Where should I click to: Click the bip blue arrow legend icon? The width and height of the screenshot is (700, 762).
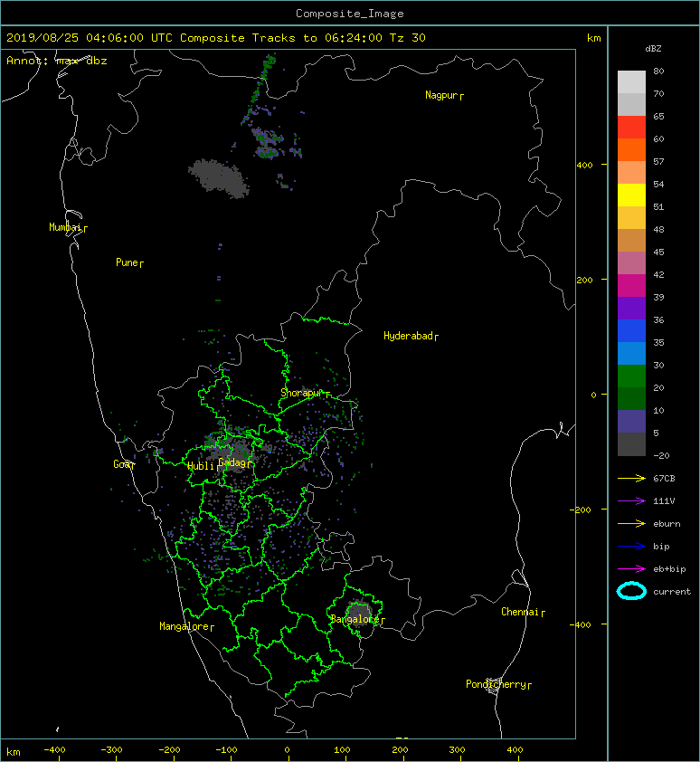pyautogui.click(x=631, y=547)
